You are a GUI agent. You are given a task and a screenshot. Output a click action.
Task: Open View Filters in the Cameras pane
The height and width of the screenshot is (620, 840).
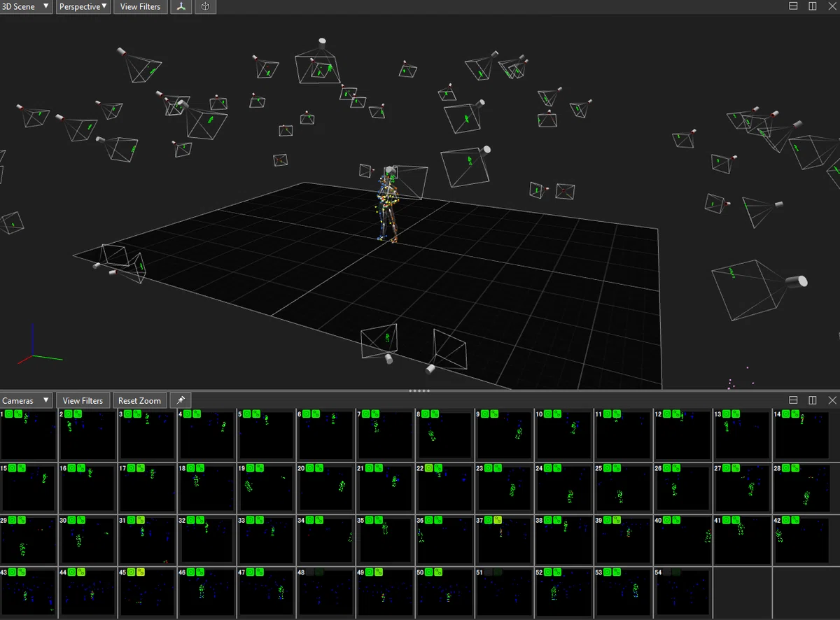83,400
